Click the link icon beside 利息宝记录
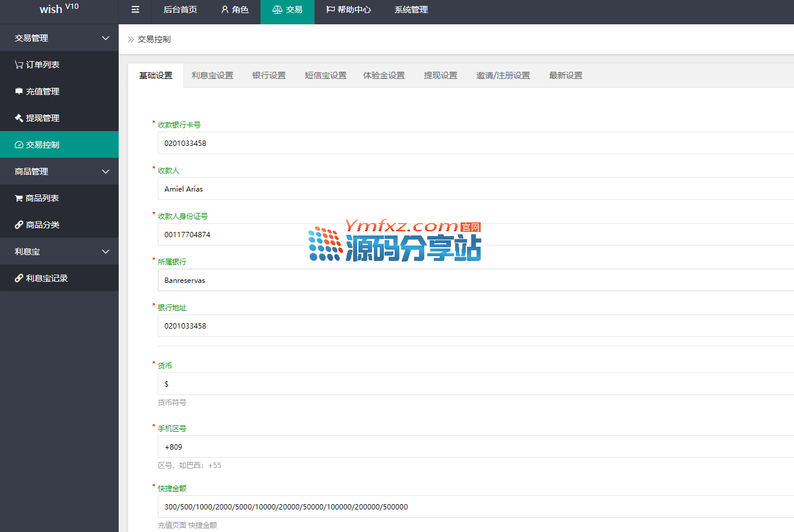This screenshot has height=532, width=794. pyautogui.click(x=19, y=278)
